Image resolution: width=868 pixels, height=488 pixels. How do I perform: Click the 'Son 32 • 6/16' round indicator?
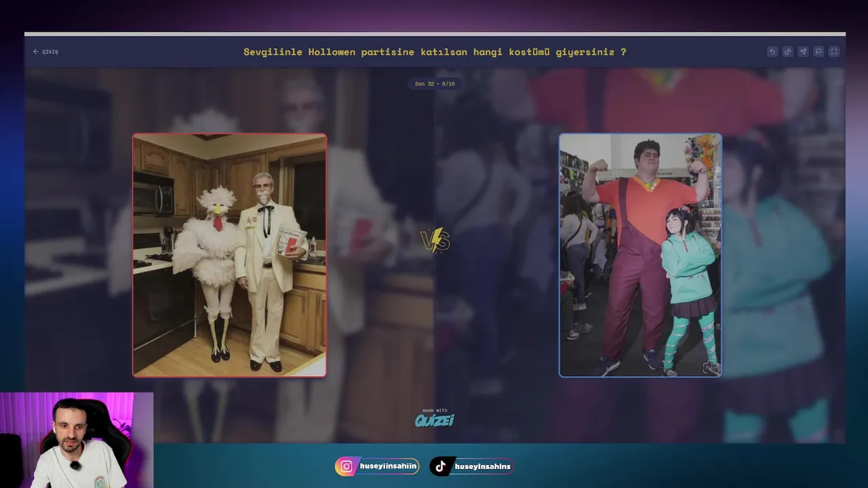pyautogui.click(x=435, y=84)
